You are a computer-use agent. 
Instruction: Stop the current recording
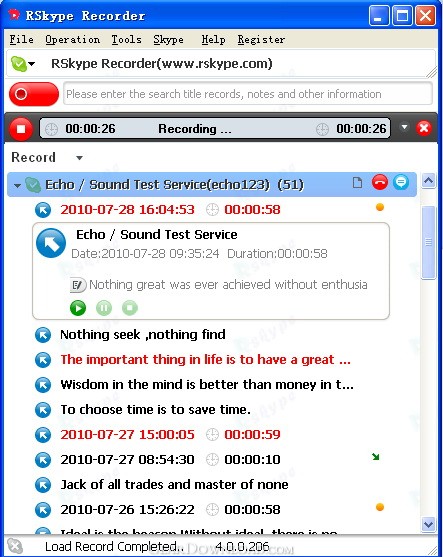click(x=21, y=129)
